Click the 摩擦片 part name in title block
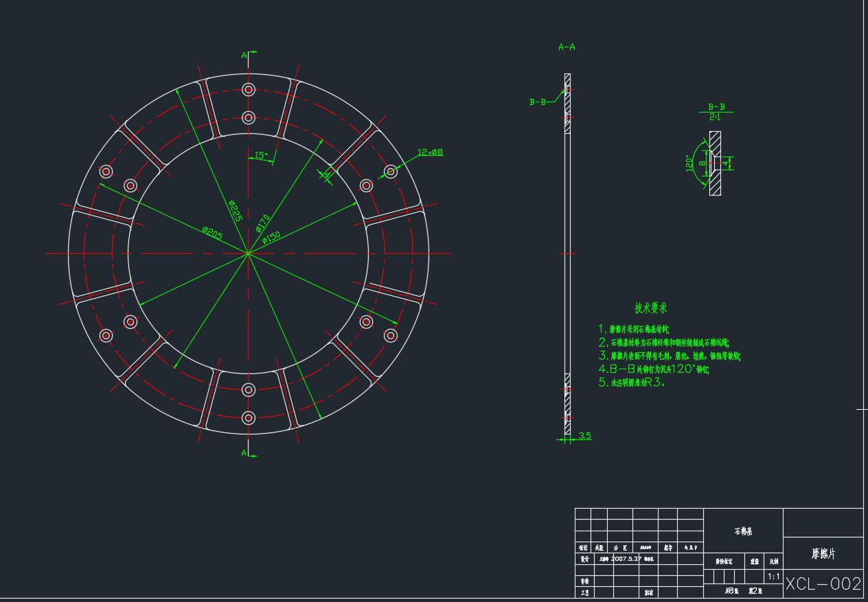The image size is (868, 602). tap(823, 553)
